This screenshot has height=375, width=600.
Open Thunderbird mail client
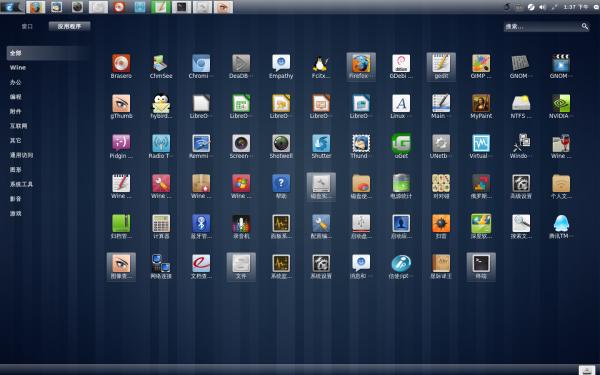tap(361, 147)
